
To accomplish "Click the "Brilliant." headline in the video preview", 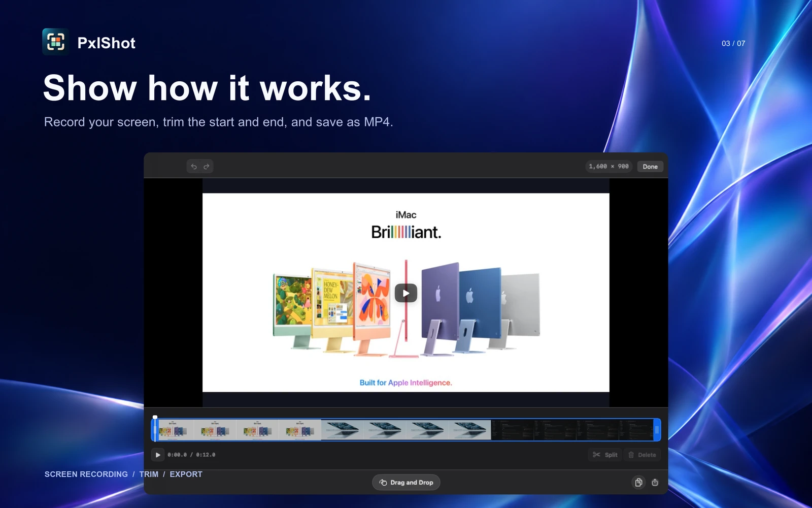I will point(406,232).
